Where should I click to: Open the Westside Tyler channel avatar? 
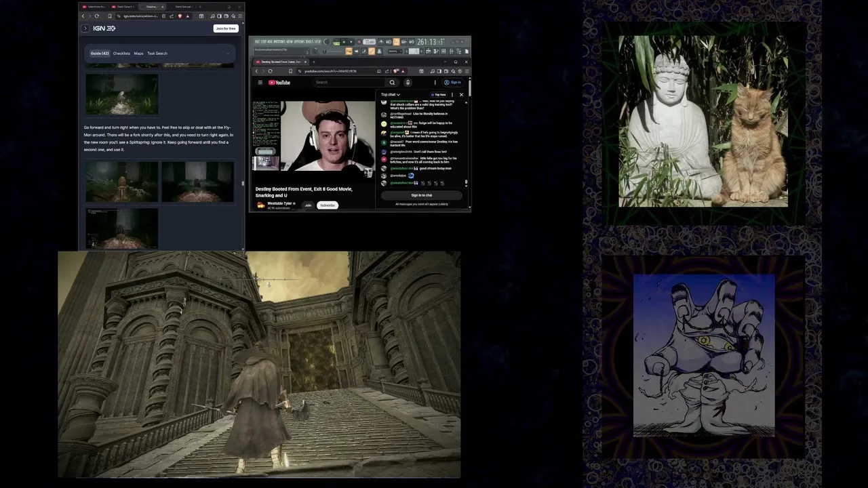260,205
